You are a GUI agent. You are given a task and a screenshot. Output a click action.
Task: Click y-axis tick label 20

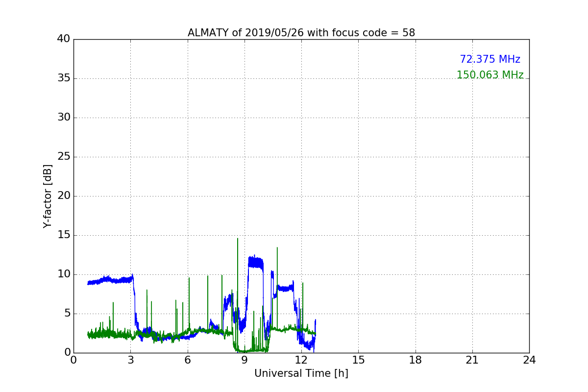(x=64, y=196)
